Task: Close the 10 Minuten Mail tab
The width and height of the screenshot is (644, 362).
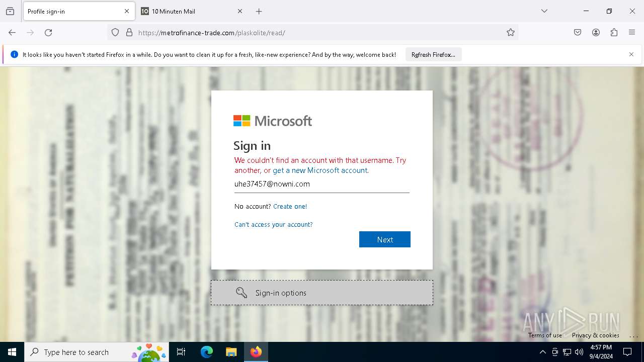Action: pos(240,11)
